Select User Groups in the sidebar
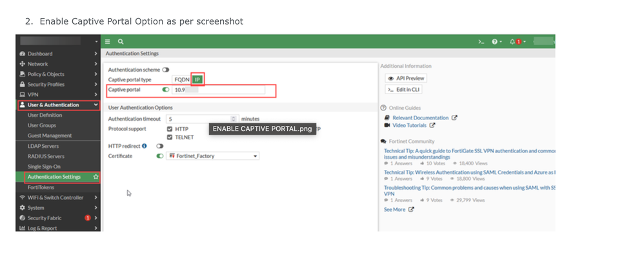 42,125
